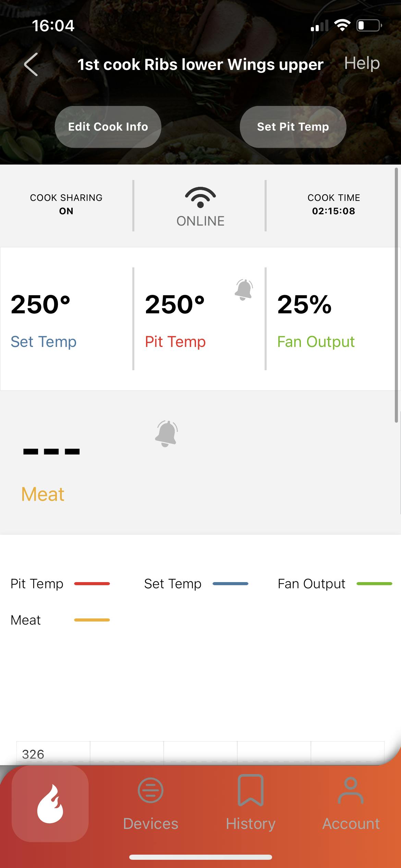Tap the yellow Meat legend line
Viewport: 401px width, 868px height.
92,620
